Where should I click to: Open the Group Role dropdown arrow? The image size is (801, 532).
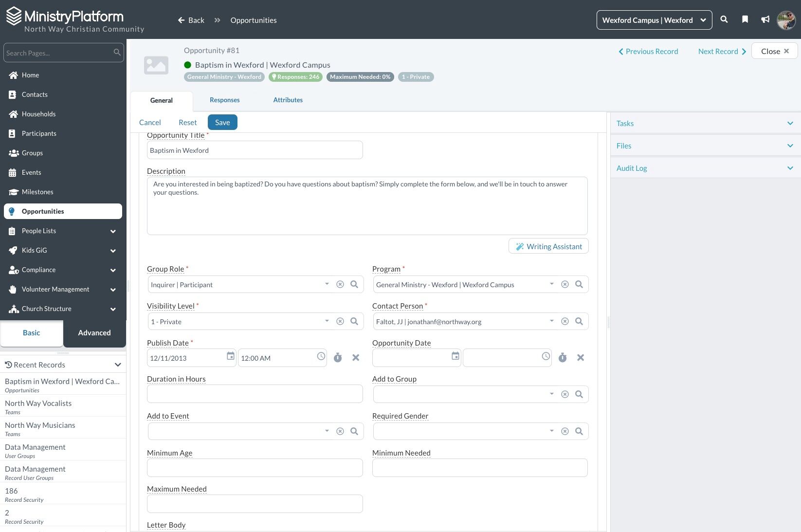click(x=327, y=284)
